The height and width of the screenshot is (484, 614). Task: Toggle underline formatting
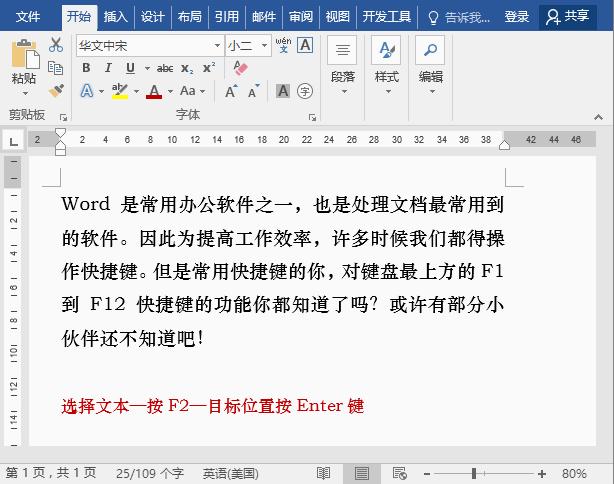pyautogui.click(x=130, y=68)
